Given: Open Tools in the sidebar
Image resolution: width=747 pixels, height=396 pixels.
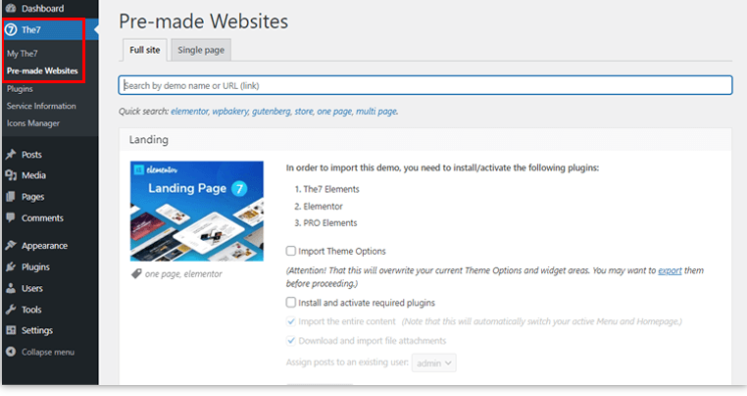Looking at the screenshot, I should (x=31, y=310).
